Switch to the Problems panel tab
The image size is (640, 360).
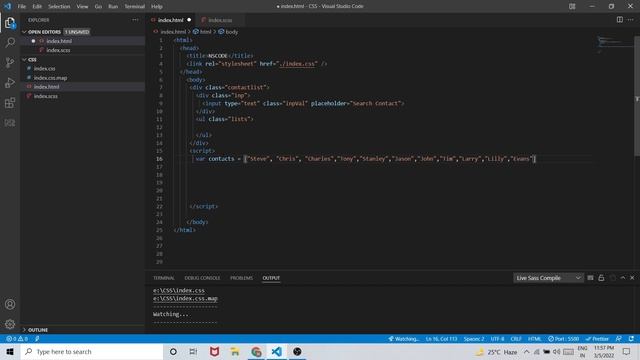pos(241,278)
